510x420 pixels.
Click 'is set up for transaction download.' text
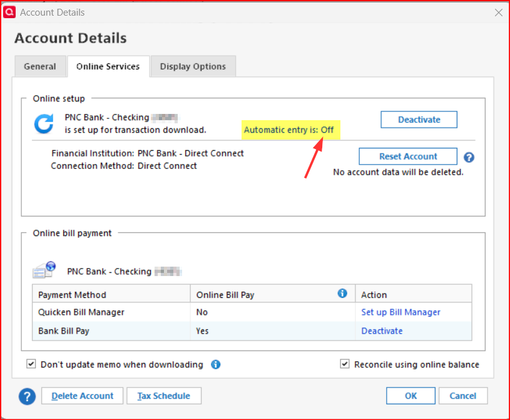[x=135, y=130]
